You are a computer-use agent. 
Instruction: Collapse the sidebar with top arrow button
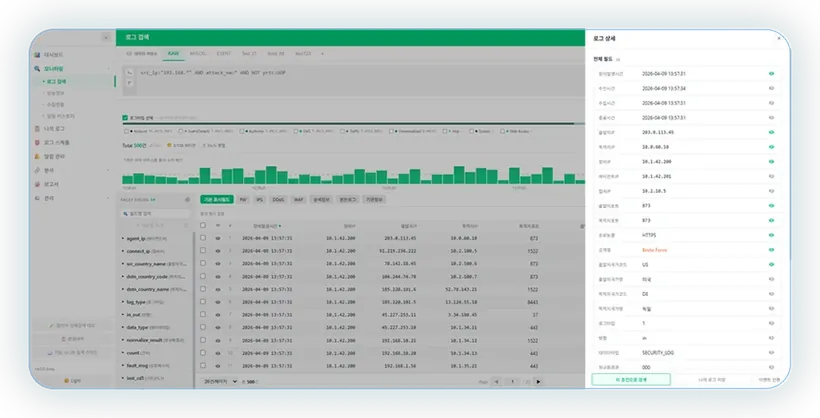click(106, 38)
